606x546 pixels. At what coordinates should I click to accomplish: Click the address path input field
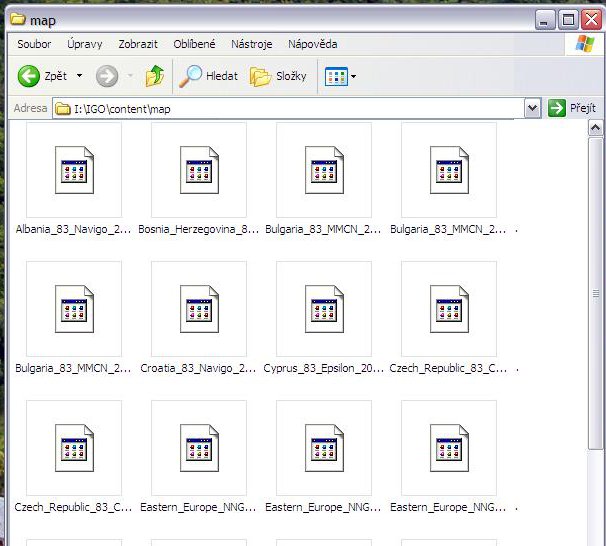290,108
